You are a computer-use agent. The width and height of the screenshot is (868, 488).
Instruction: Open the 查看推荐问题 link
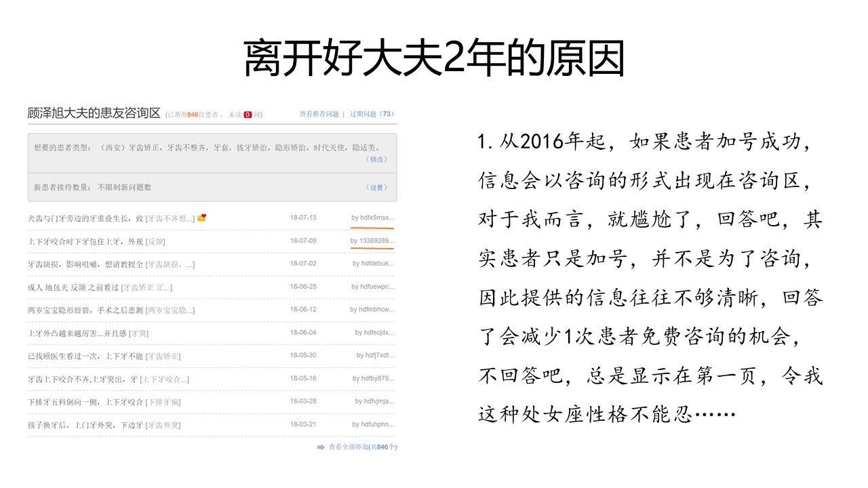click(319, 114)
